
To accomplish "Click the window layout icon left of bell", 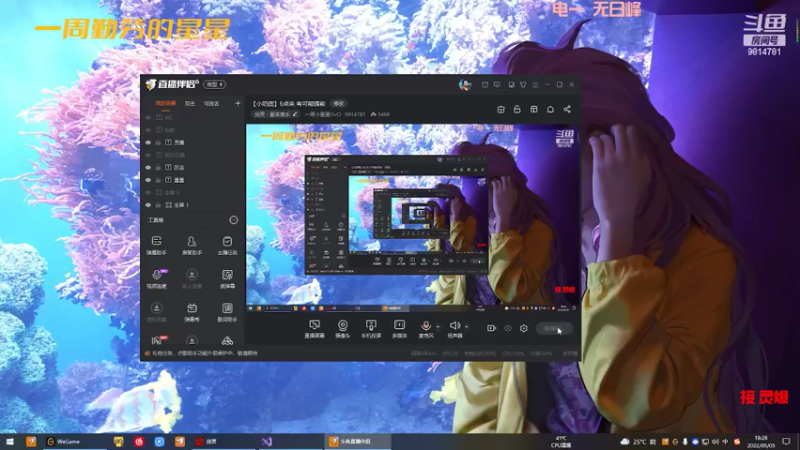I will [534, 109].
